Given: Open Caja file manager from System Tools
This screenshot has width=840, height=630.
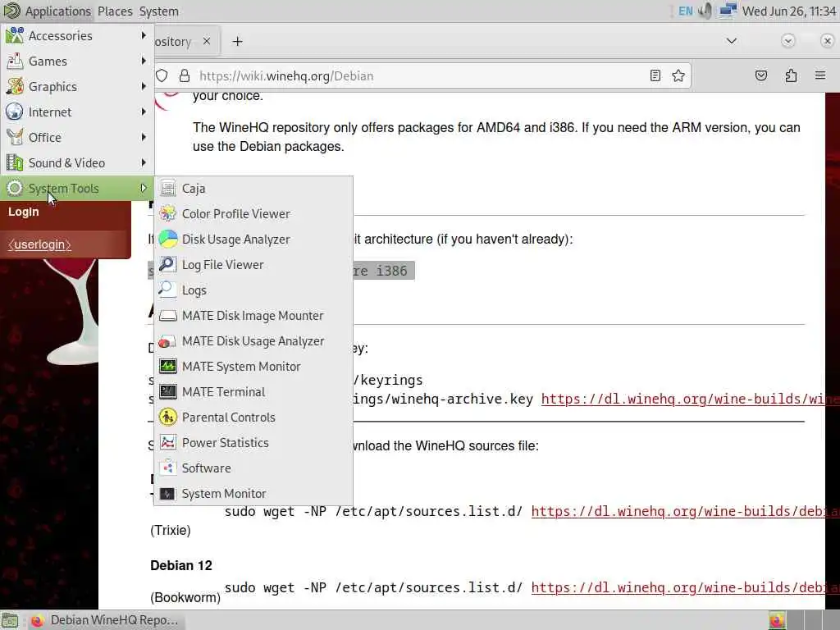Looking at the screenshot, I should click(x=253, y=189).
